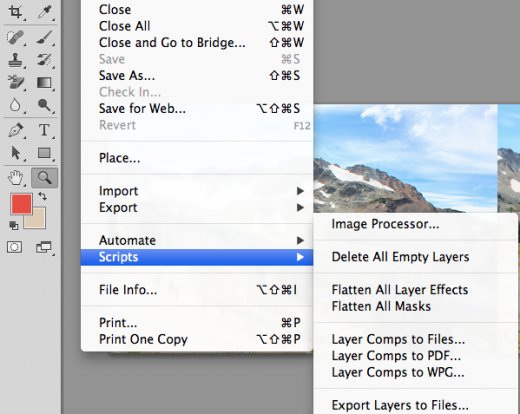The height and width of the screenshot is (414, 520).
Task: Reset default foreground and background colors
Action: [14, 226]
